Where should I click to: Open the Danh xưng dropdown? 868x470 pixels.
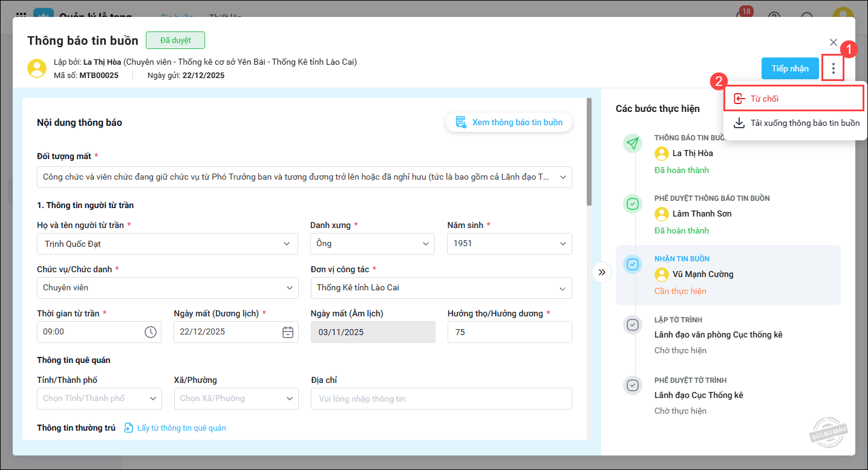point(425,244)
